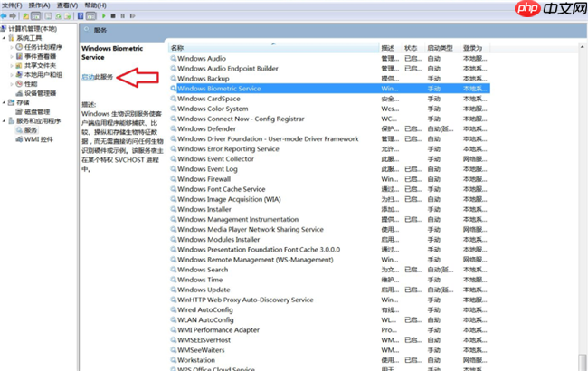This screenshot has height=371, width=588.
Task: Sort by the 描述 column header
Action: click(391, 48)
